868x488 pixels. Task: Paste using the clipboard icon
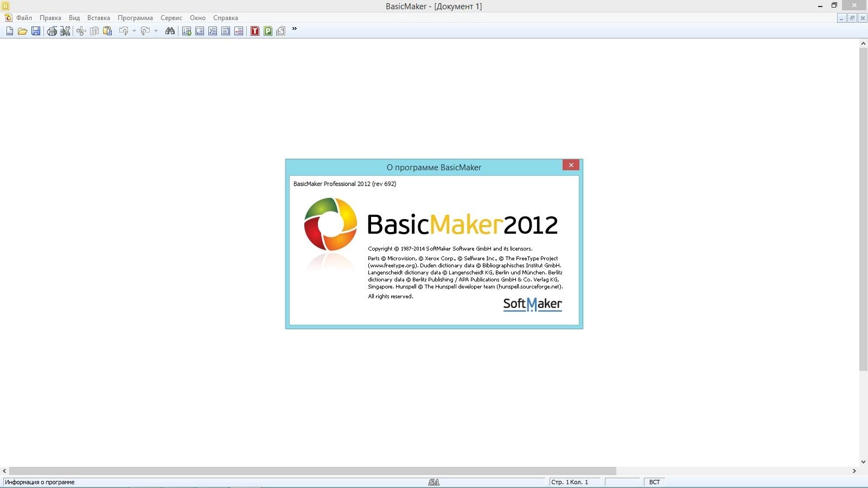pos(107,31)
